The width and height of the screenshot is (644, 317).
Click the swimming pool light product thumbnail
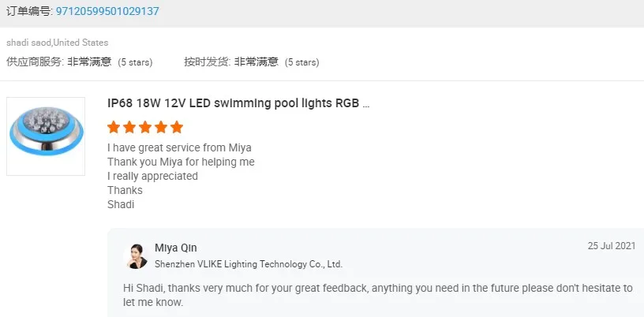pyautogui.click(x=46, y=136)
